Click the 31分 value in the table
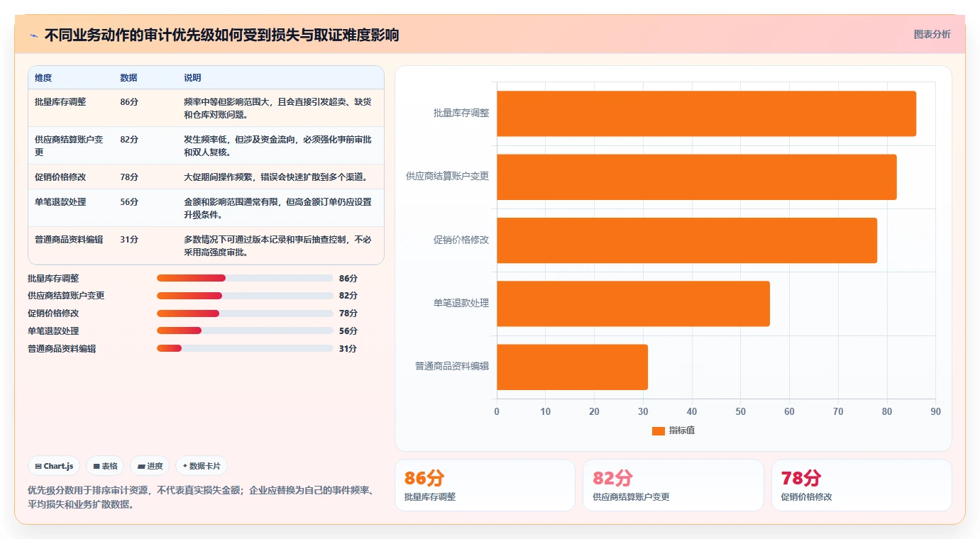This screenshot has height=539, width=980. tap(129, 239)
